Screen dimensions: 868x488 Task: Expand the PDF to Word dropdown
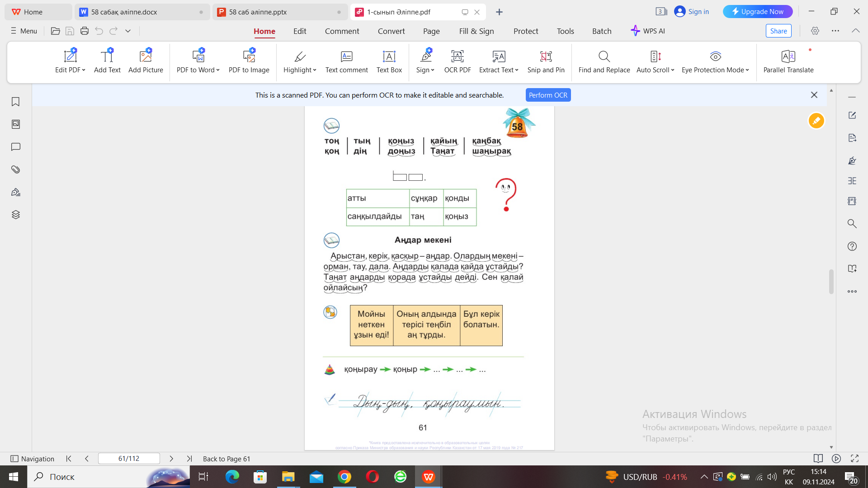(x=218, y=70)
